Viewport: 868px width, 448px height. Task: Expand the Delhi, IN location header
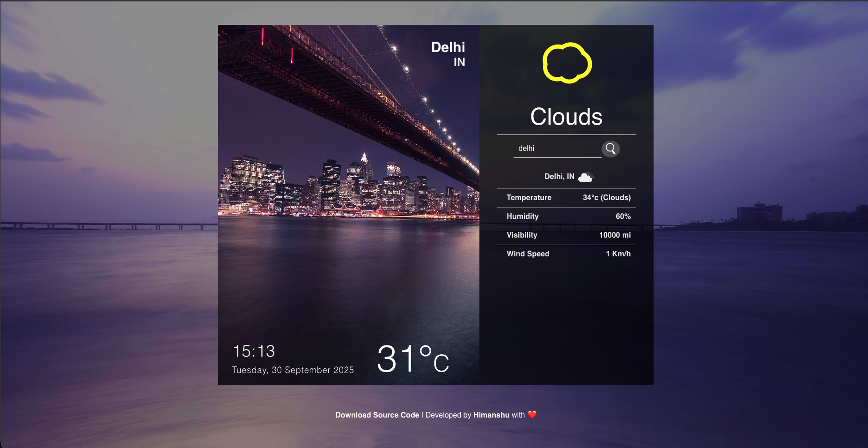[560, 177]
